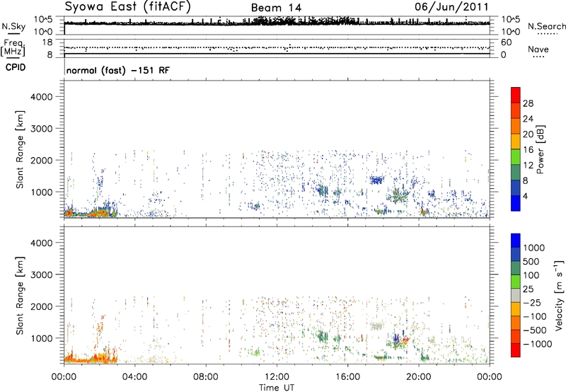Click the 'CPID' label

[16, 67]
